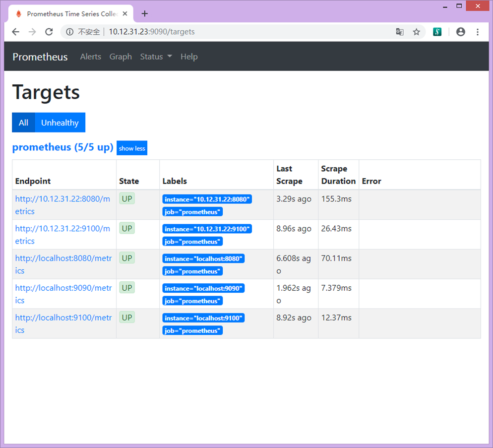Viewport: 493px width, 448px height.
Task: Click scrape duration 12.37ms
Action: (x=336, y=318)
